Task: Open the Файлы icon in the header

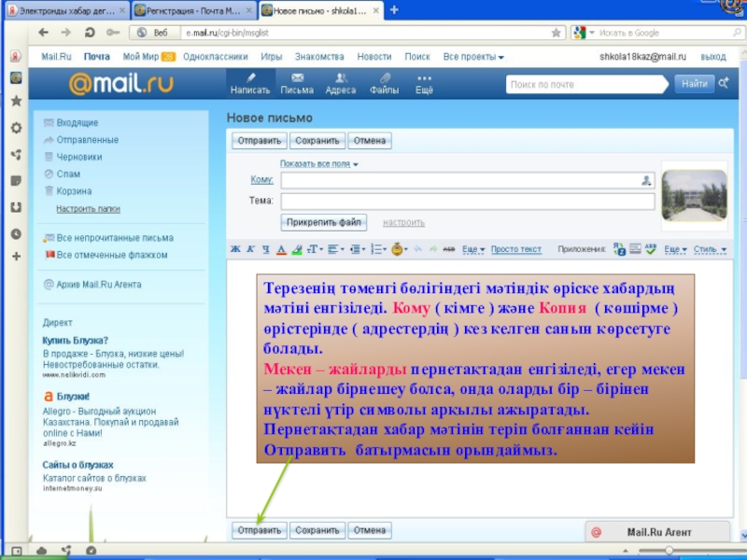Action: coord(384,83)
